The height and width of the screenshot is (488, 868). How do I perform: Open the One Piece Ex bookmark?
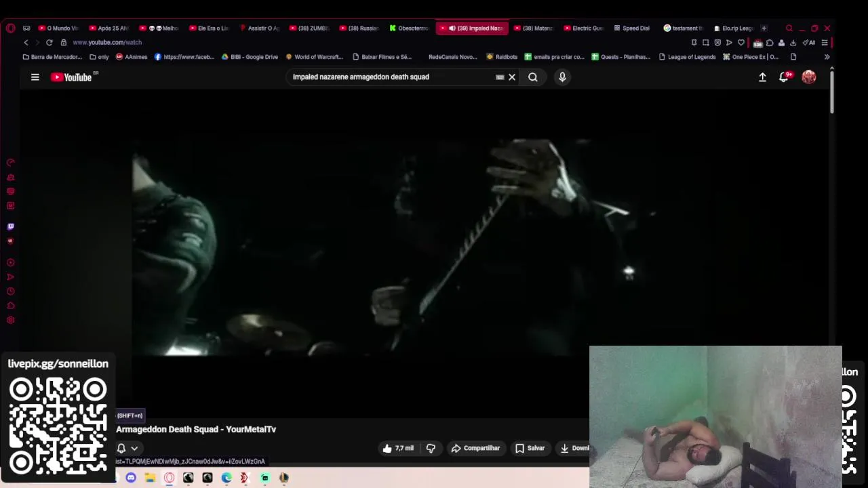(751, 57)
